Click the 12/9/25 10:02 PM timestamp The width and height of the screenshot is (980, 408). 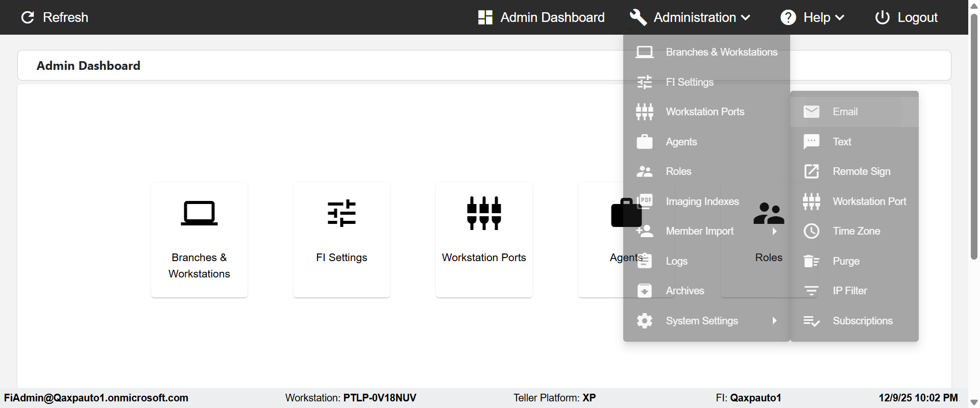pos(918,398)
